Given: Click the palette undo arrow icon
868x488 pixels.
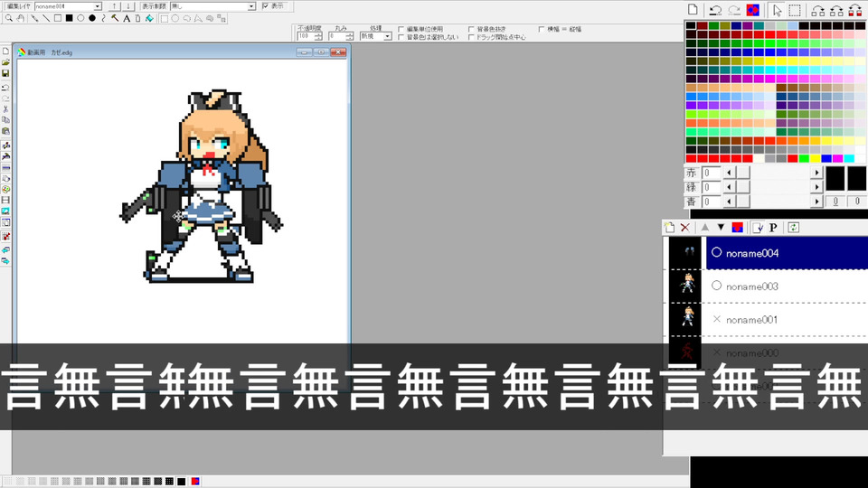Looking at the screenshot, I should 715,10.
